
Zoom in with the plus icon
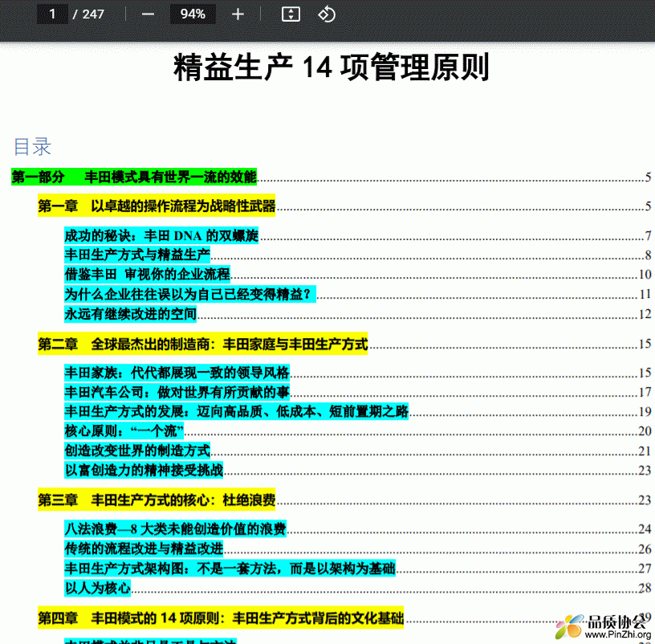[x=238, y=14]
